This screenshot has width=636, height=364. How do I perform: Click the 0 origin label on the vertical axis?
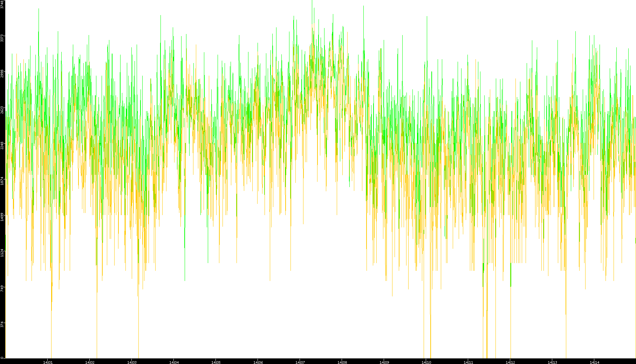[x=2, y=357]
